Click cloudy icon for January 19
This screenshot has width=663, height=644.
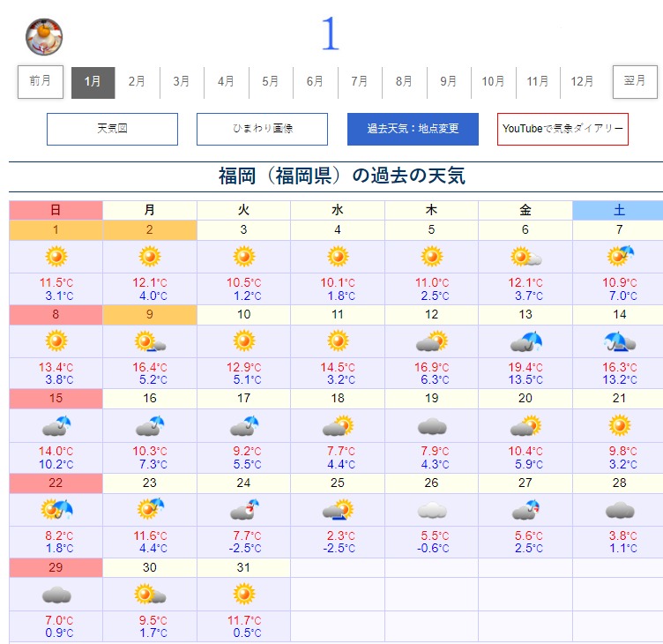[432, 426]
